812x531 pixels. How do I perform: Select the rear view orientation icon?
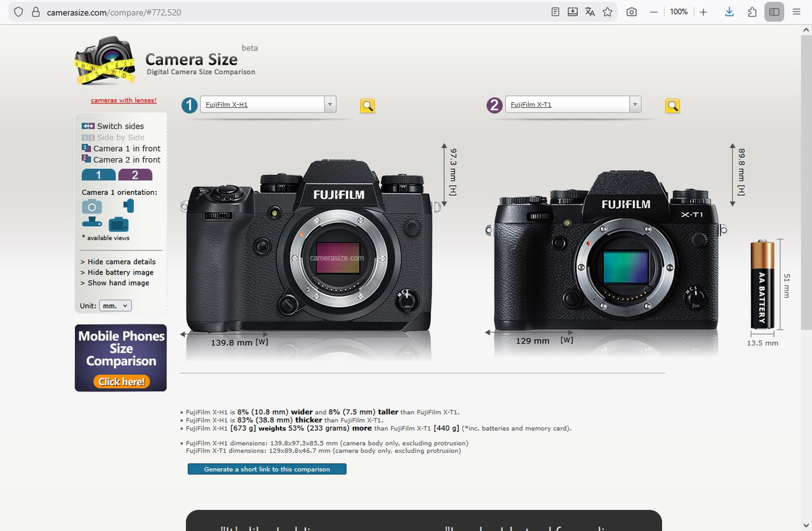click(119, 224)
